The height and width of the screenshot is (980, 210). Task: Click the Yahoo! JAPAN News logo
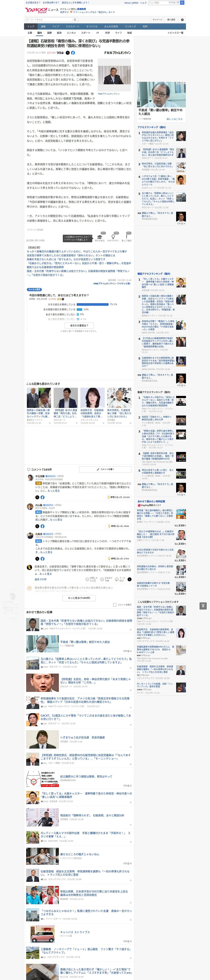click(x=42, y=10)
